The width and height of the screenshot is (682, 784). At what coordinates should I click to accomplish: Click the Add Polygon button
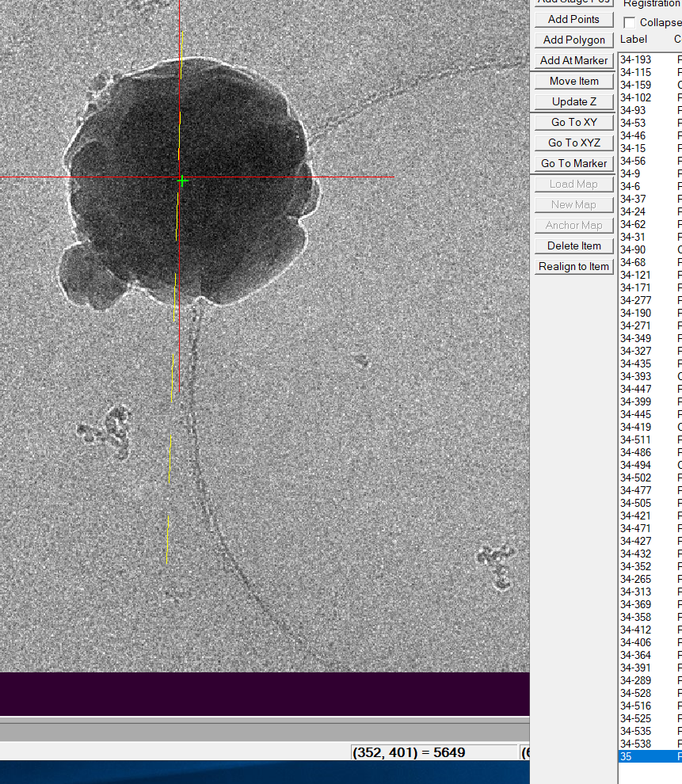click(x=573, y=40)
